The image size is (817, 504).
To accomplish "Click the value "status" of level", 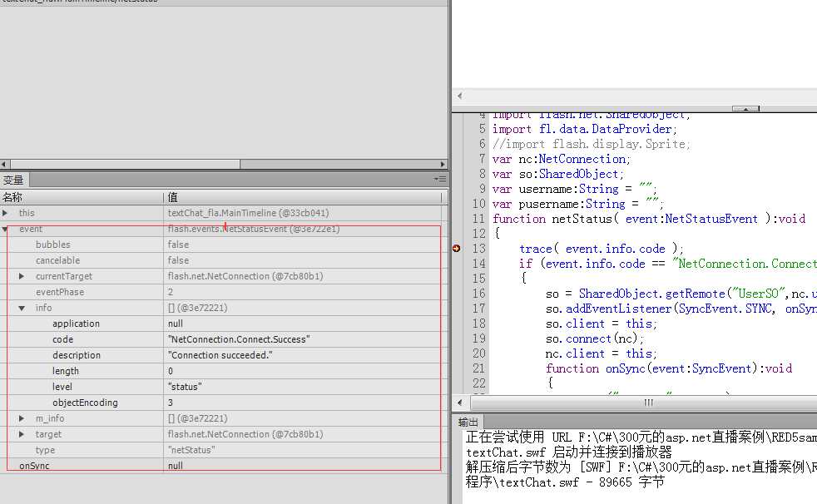I will [185, 387].
